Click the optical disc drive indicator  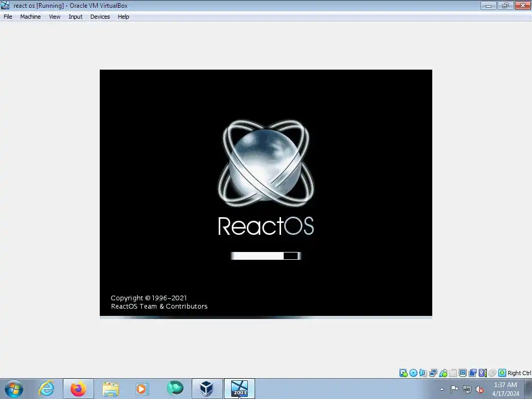pyautogui.click(x=413, y=373)
